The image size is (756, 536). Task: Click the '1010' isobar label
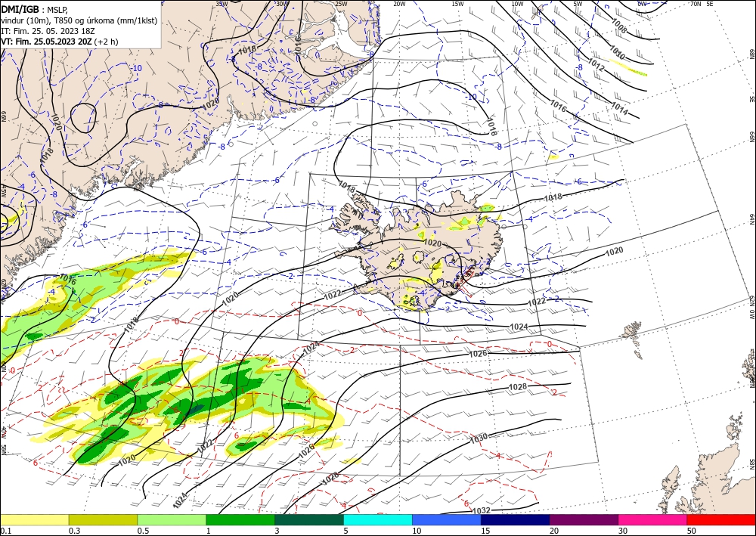(x=617, y=53)
